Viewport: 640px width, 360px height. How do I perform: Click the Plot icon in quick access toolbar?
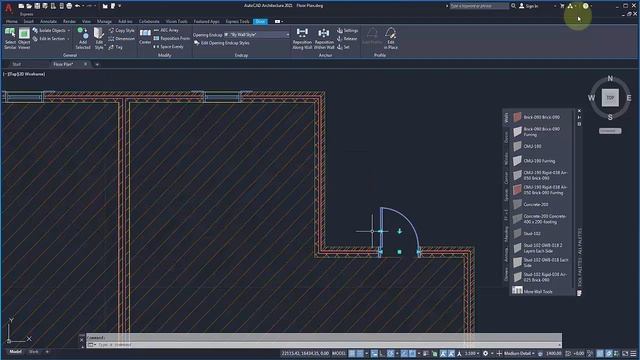[x=69, y=6]
